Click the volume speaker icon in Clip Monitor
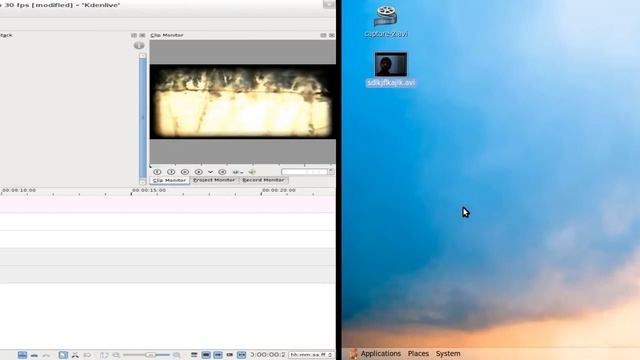The image size is (640, 360). coord(252,172)
